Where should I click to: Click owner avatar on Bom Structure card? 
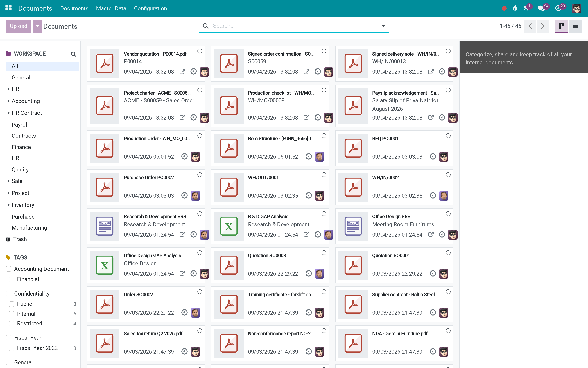tap(320, 157)
